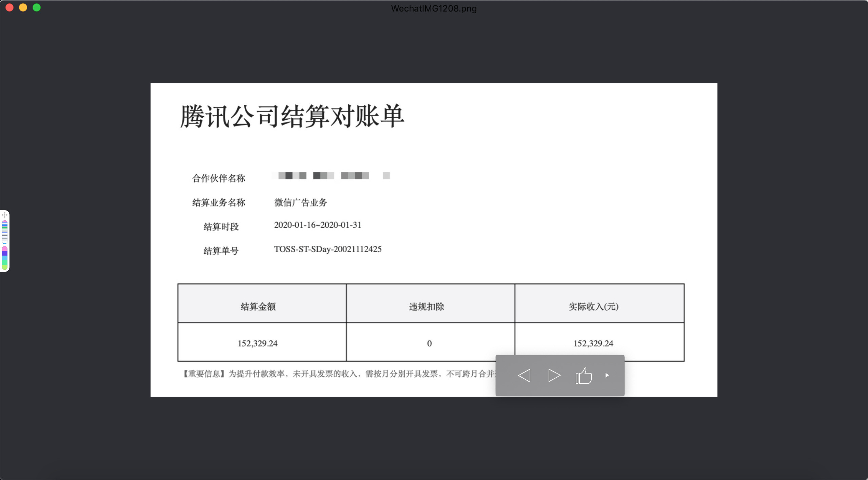The image size is (868, 480).
Task: Choose the cyan swatch from the palette
Action: tap(5, 257)
